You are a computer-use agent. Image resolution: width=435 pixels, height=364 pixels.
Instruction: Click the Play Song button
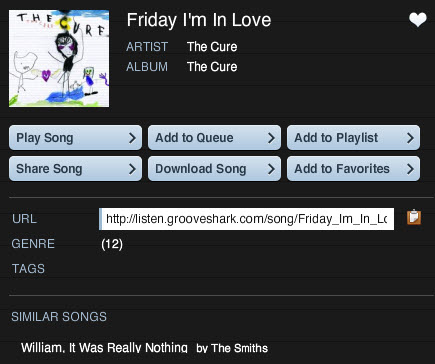[75, 138]
